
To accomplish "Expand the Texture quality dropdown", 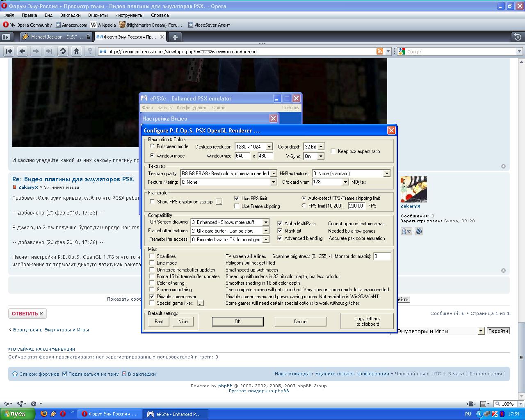I will (x=274, y=173).
